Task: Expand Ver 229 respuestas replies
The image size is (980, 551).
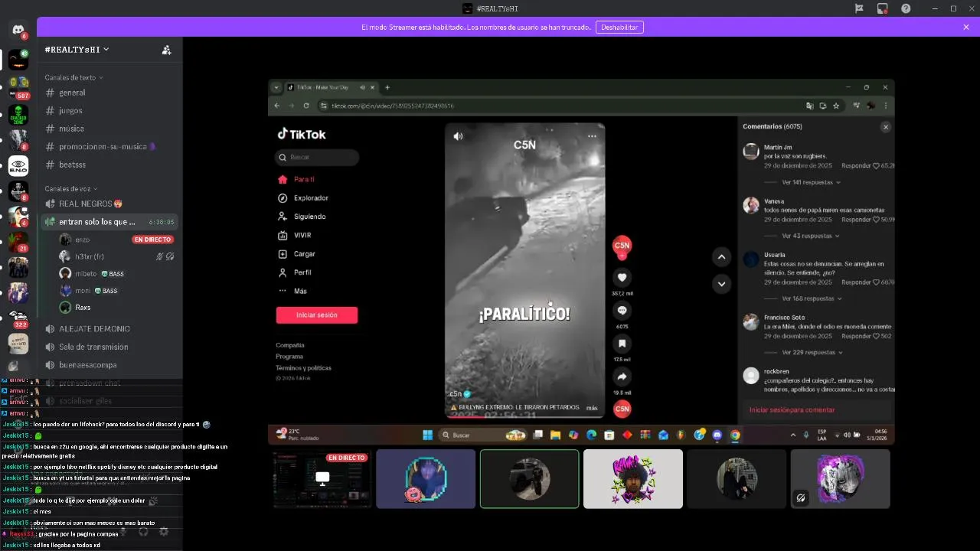Action: pyautogui.click(x=812, y=353)
